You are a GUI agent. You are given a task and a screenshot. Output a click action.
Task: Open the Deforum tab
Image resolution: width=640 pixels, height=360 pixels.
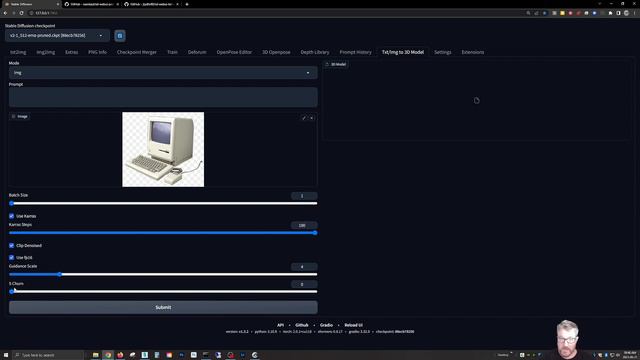pyautogui.click(x=197, y=52)
